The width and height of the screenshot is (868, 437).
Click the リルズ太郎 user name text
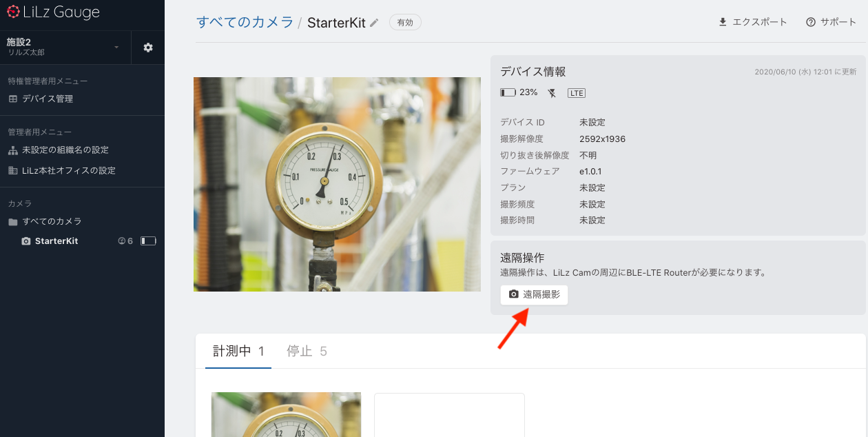[x=25, y=52]
